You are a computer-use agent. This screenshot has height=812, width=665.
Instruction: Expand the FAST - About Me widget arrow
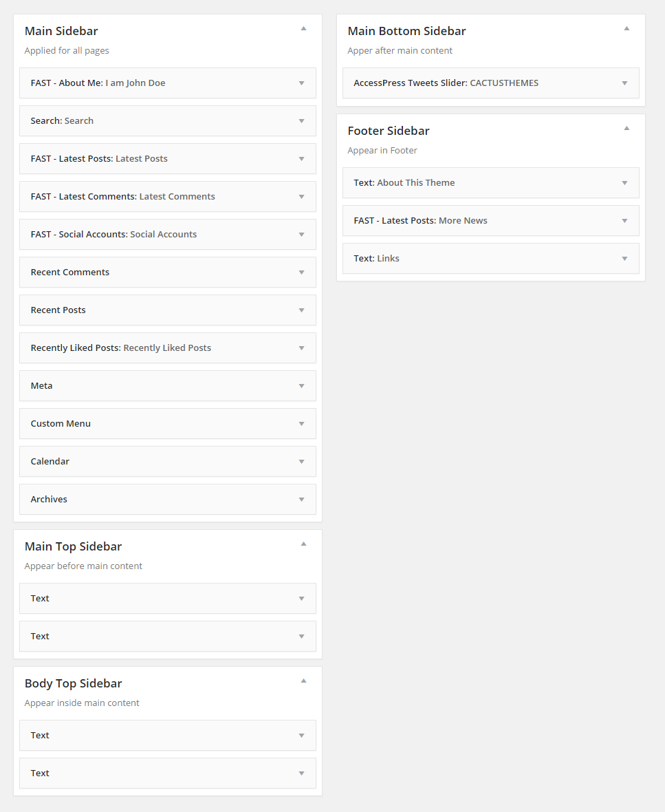[301, 83]
